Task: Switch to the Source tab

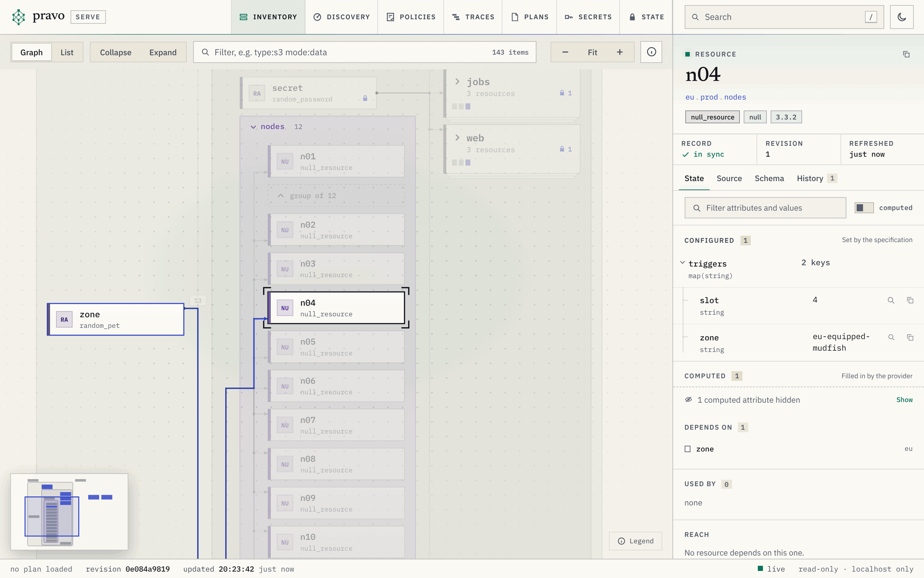Action: click(x=729, y=178)
